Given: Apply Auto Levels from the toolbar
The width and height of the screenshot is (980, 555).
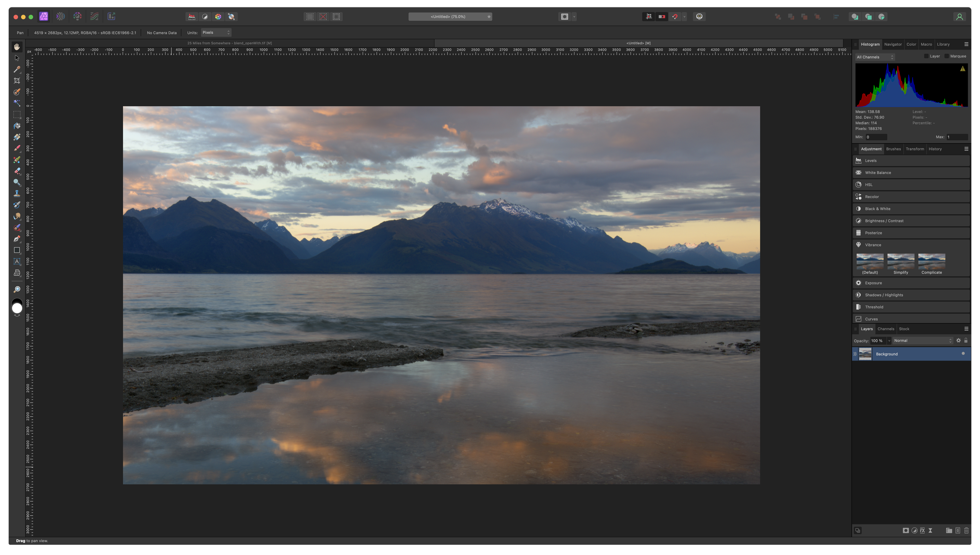Looking at the screenshot, I should [x=192, y=16].
